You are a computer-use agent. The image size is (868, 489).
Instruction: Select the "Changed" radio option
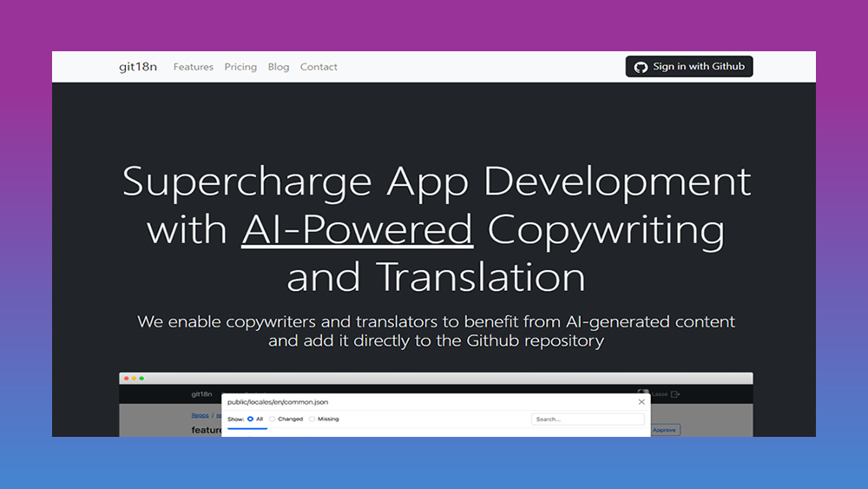tap(273, 419)
